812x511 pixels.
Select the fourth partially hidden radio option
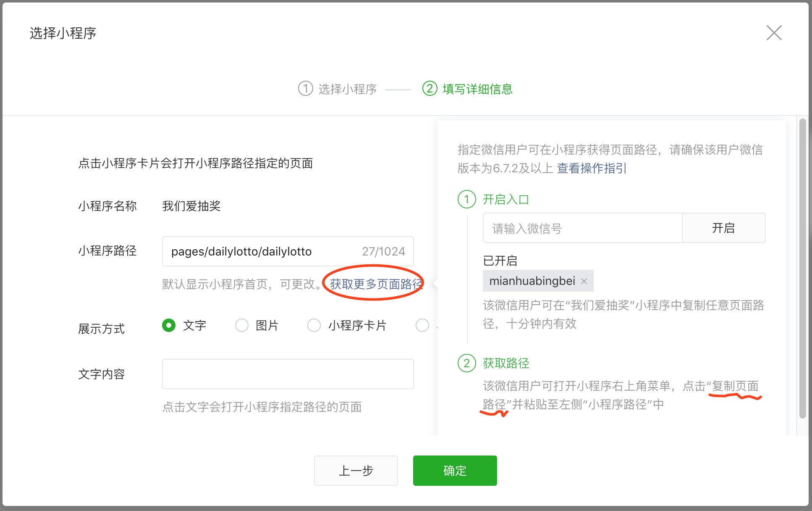tap(422, 325)
